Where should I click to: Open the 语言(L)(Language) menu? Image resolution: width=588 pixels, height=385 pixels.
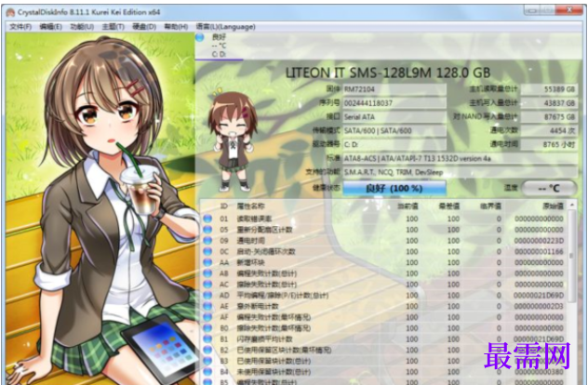click(226, 27)
